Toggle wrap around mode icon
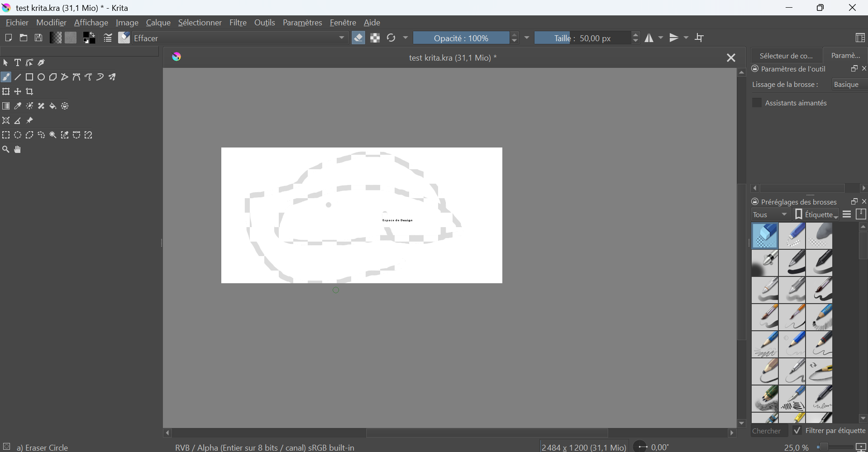The height and width of the screenshot is (452, 868). (700, 38)
